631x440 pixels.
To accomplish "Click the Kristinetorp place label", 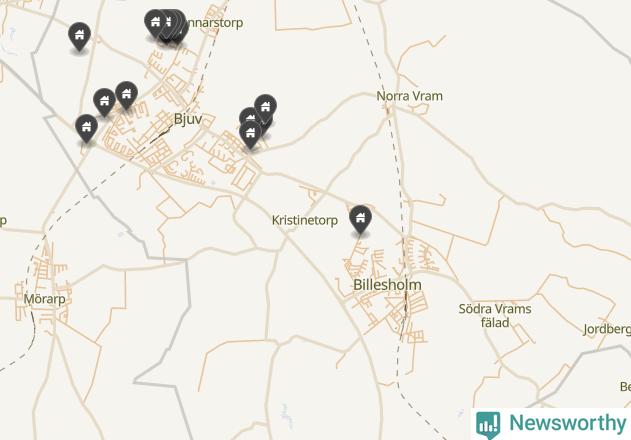I will 305,221.
